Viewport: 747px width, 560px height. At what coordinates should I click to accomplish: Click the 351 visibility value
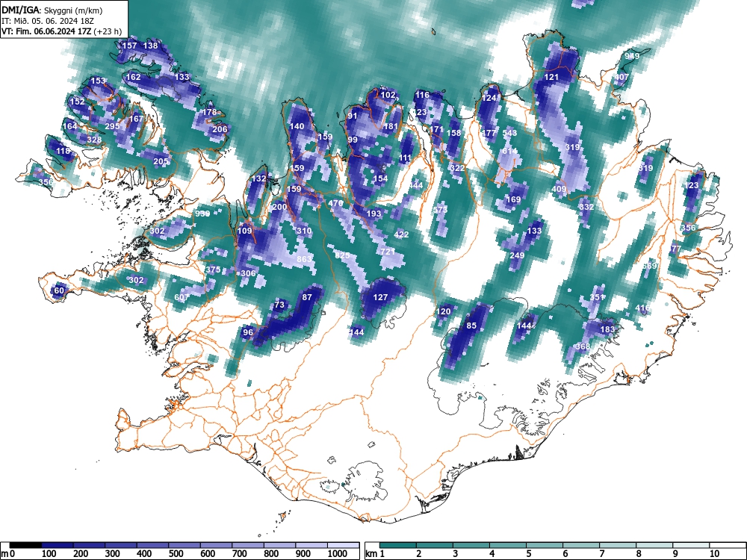pos(597,297)
